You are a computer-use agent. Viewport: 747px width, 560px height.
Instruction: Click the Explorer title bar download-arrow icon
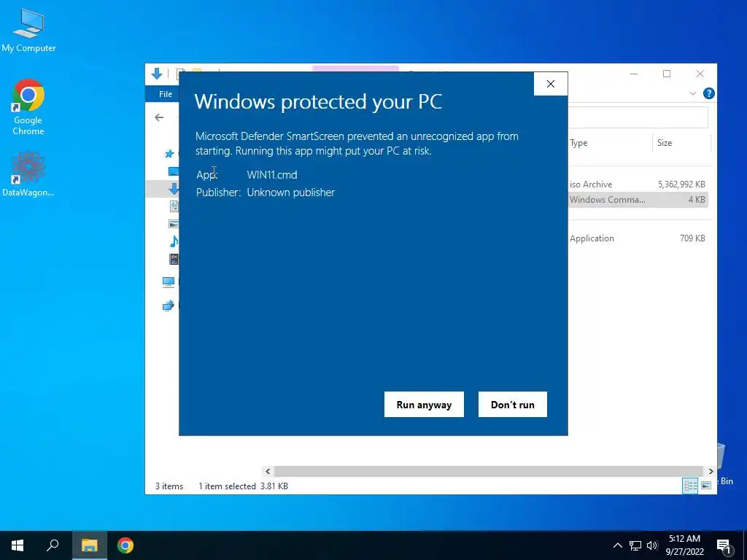pos(157,74)
